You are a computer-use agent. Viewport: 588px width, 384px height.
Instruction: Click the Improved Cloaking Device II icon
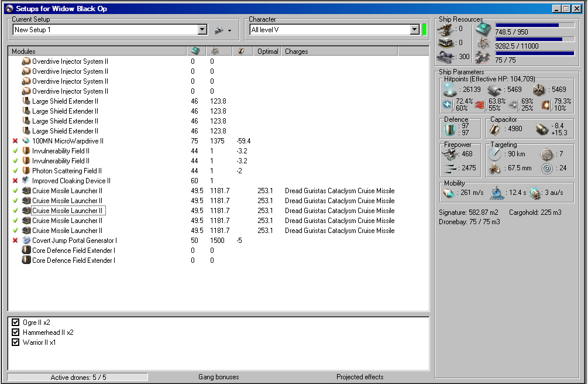click(26, 180)
